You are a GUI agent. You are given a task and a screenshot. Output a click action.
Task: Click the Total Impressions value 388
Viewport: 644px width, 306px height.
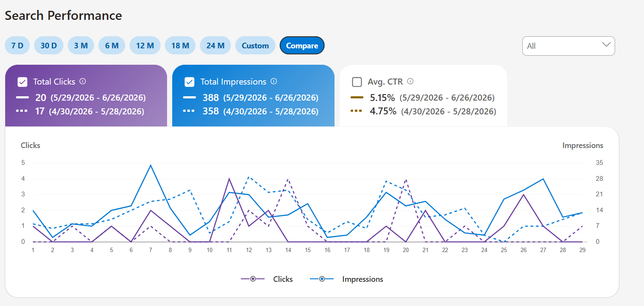coord(211,98)
